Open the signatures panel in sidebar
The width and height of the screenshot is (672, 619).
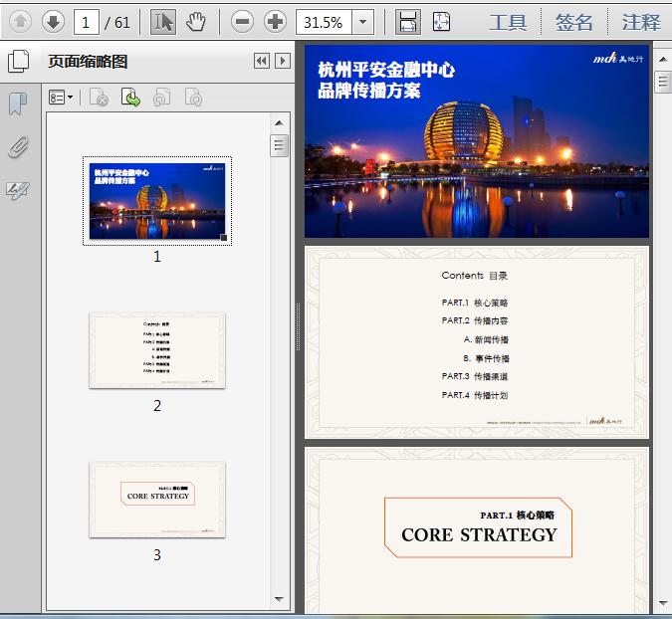click(18, 190)
